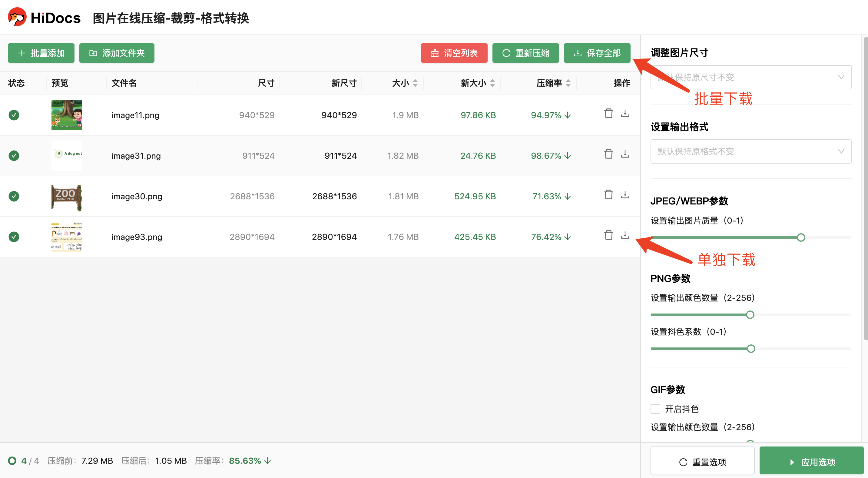Sort by 大小 column arrows
Image resolution: width=868 pixels, height=478 pixels.
(415, 83)
